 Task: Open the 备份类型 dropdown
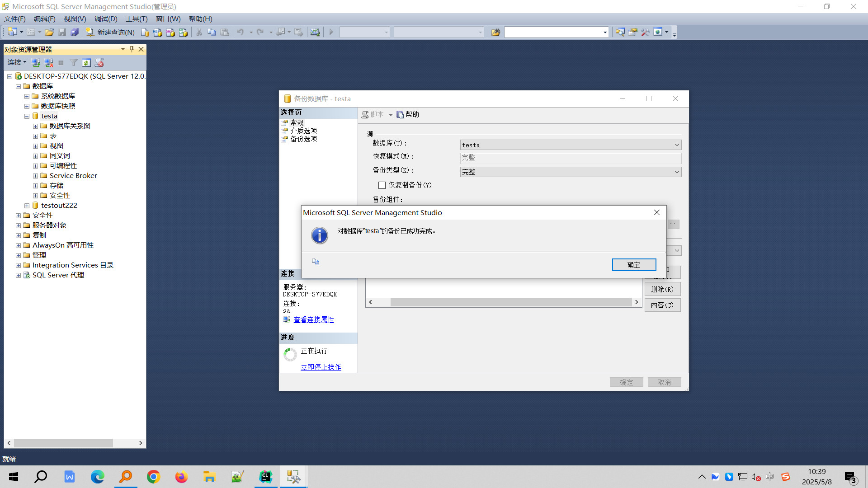click(676, 172)
